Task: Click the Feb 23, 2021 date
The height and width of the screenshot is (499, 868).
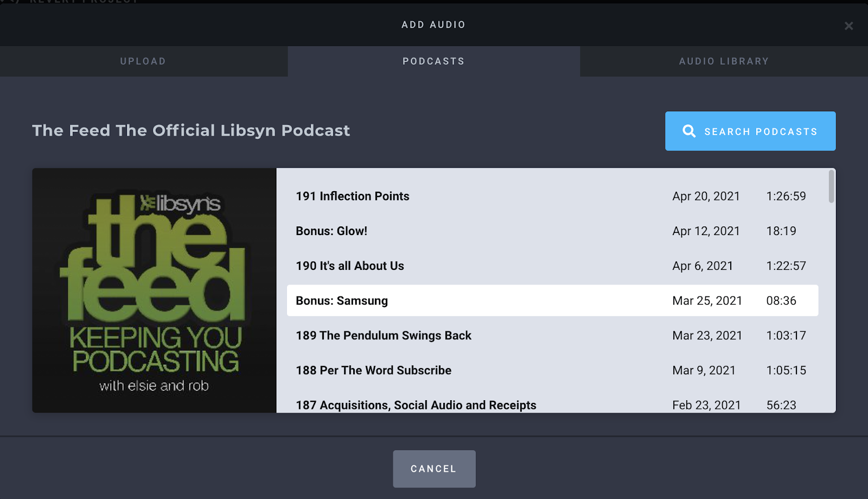Action: pyautogui.click(x=706, y=405)
